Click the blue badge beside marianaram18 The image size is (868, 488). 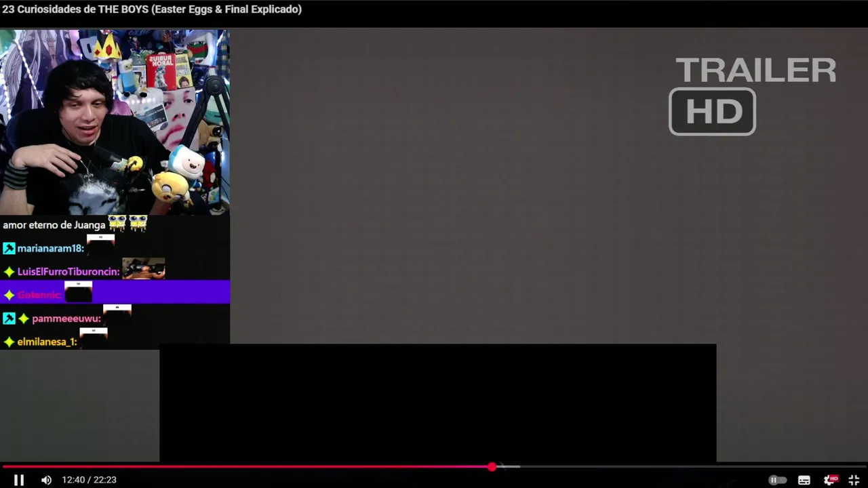9,249
